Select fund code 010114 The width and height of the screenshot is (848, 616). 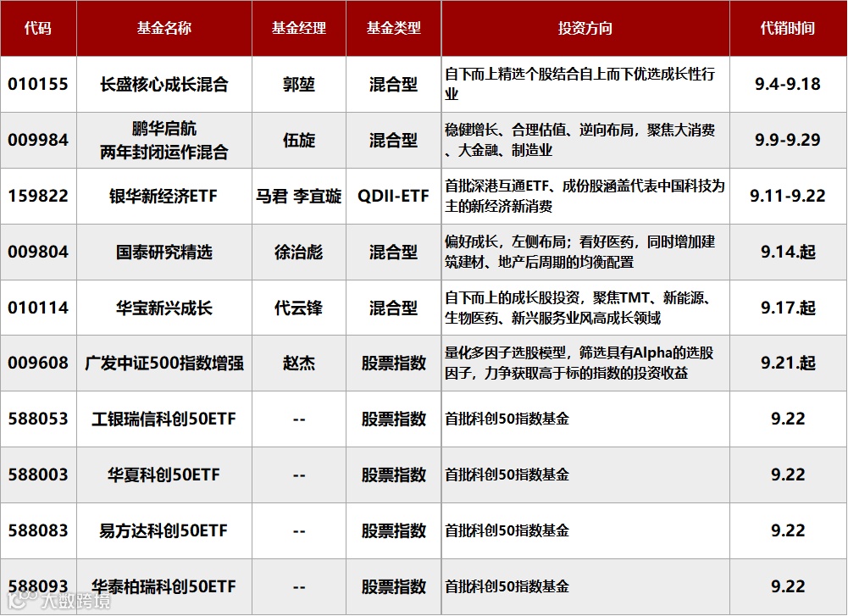click(x=38, y=308)
